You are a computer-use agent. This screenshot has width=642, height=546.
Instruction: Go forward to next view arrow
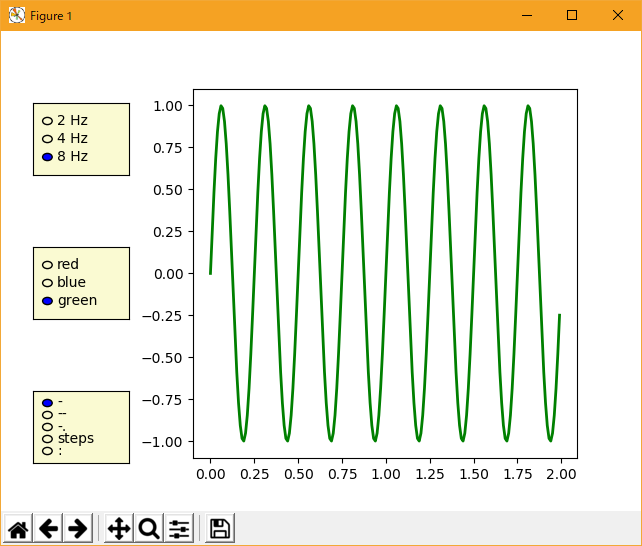tap(78, 529)
